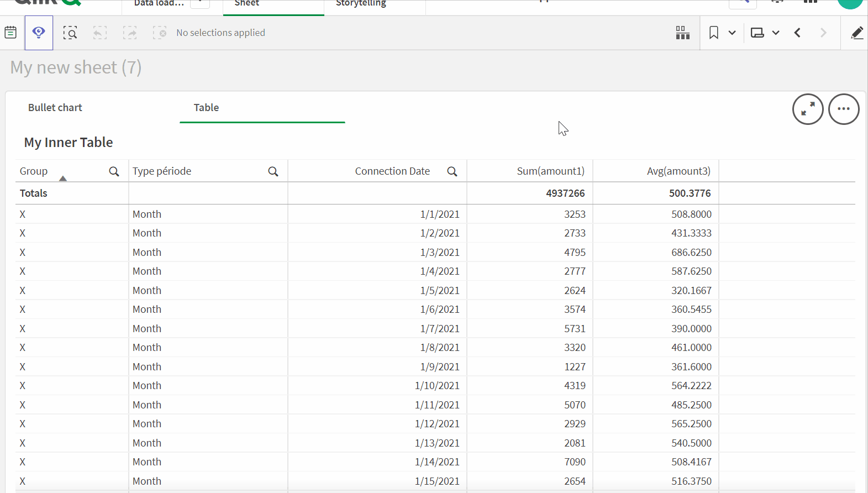This screenshot has width=868, height=493.
Task: Click the sheet title My new sheet (7)
Action: (x=76, y=67)
